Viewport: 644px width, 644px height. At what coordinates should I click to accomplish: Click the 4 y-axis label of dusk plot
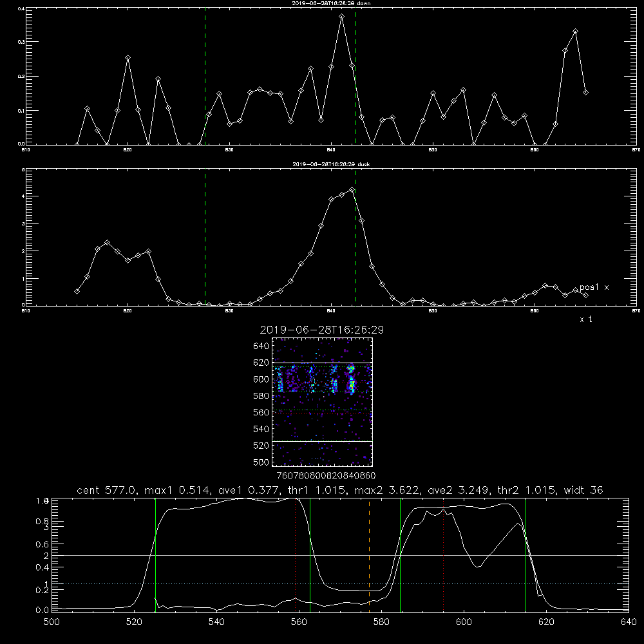click(23, 196)
